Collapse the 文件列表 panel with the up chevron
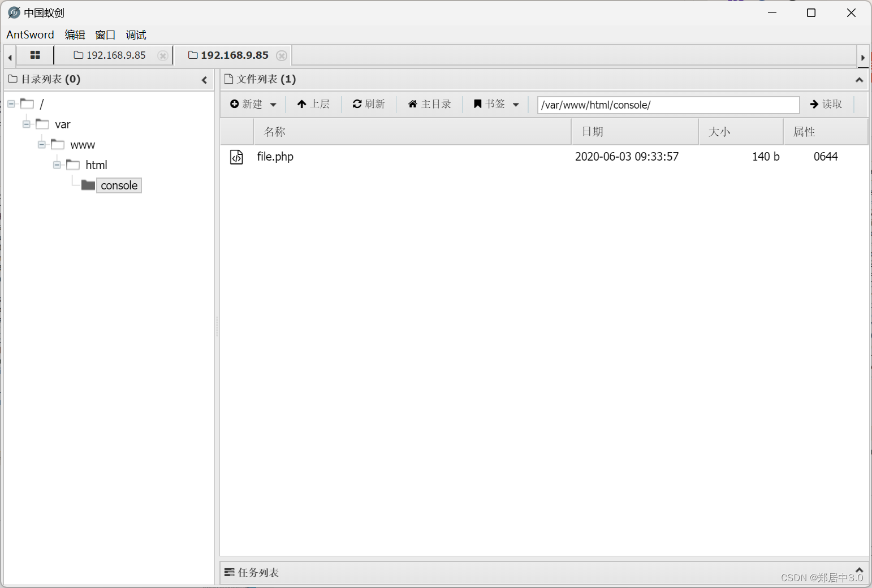Screen dimensions: 872x588 click(x=859, y=80)
